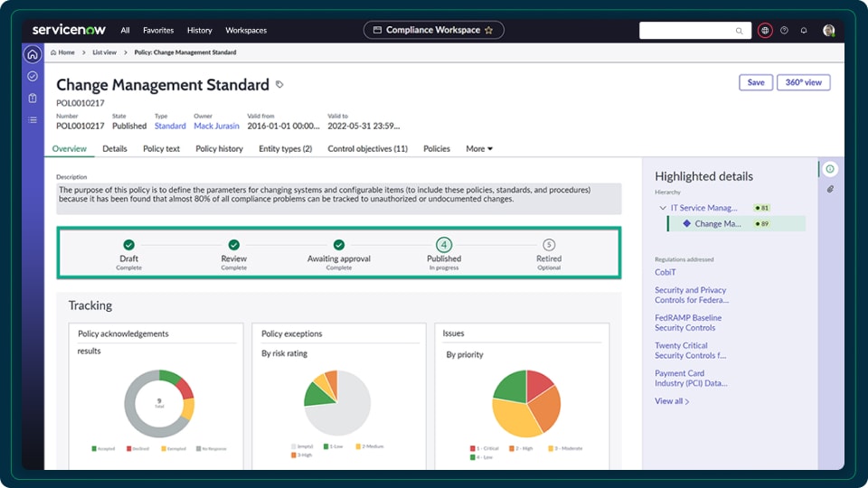Click the tag icon beside policy title
Image resolution: width=868 pixels, height=488 pixels.
click(279, 84)
